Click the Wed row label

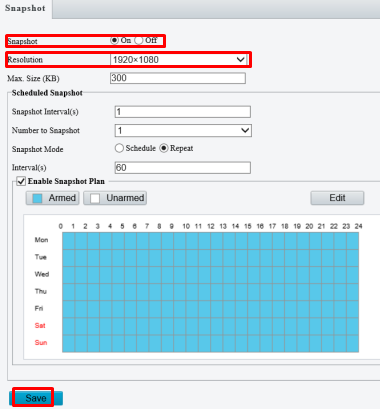pyautogui.click(x=42, y=274)
